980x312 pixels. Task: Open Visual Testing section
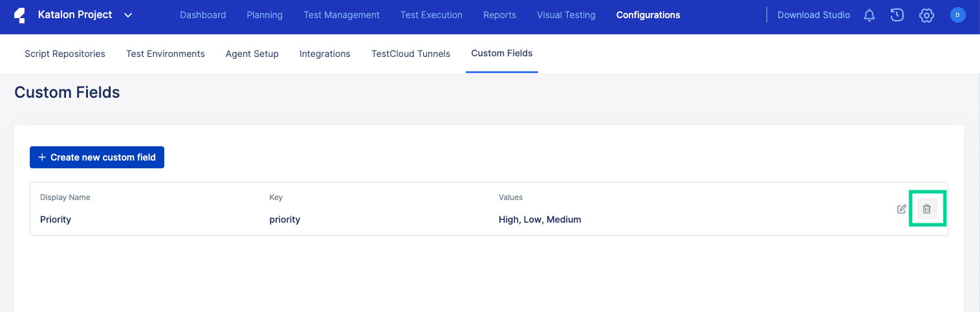coord(566,15)
